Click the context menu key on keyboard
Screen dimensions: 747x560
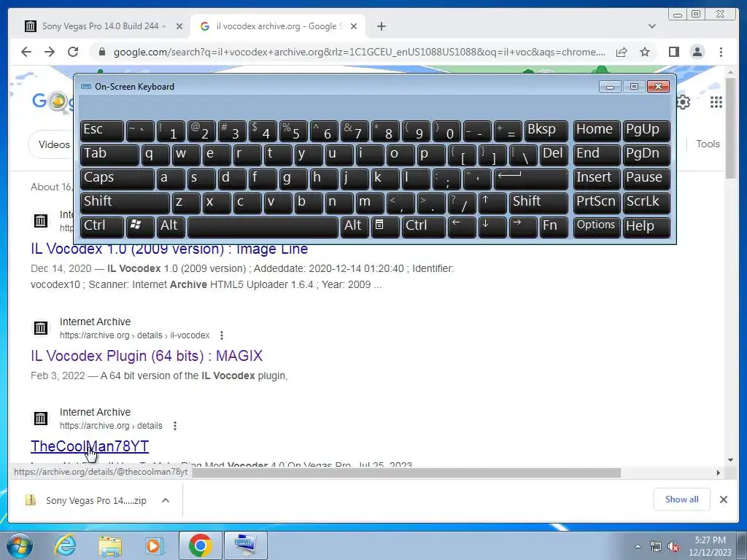(385, 226)
